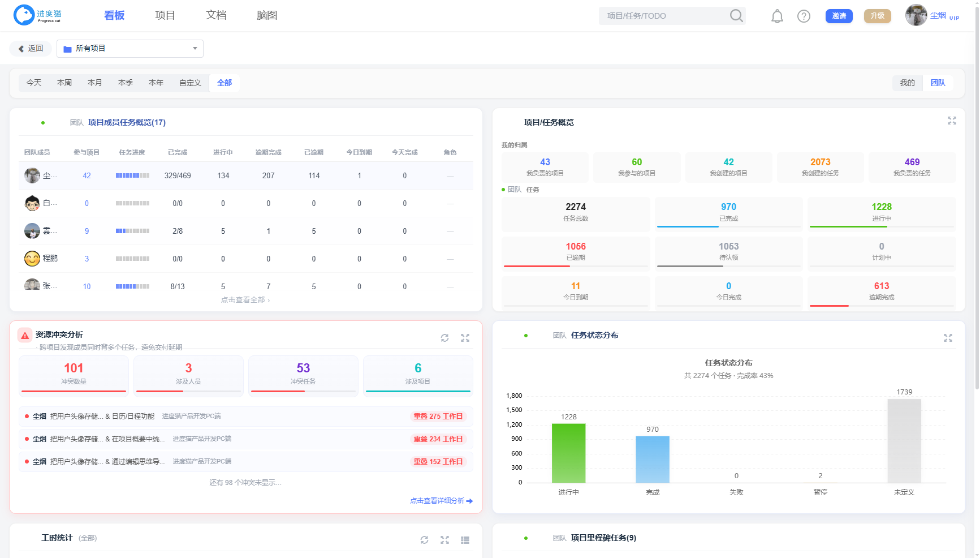Click the green dot beside 任务状态分布

pyautogui.click(x=526, y=336)
